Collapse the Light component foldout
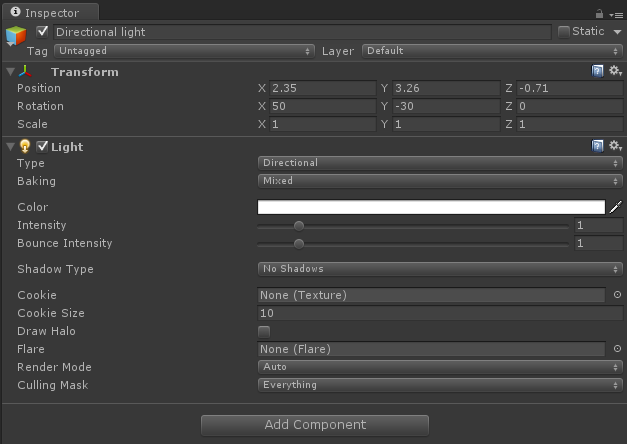The height and width of the screenshot is (444, 627). (x=11, y=147)
